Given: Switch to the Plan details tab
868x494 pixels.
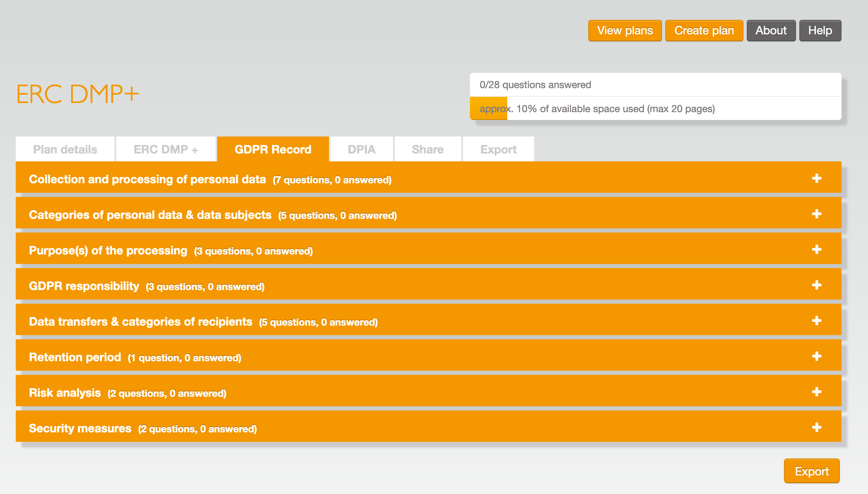Looking at the screenshot, I should pyautogui.click(x=65, y=149).
